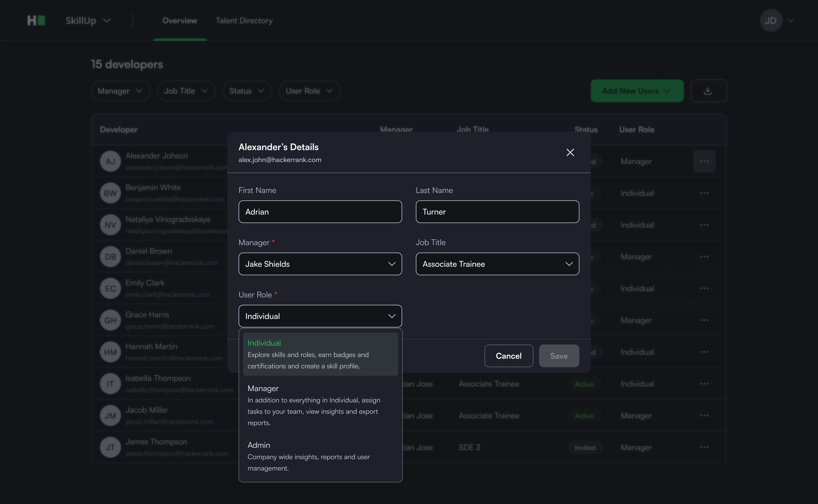818x504 pixels.
Task: Switch to the Talent Directory tab
Action: click(x=244, y=21)
